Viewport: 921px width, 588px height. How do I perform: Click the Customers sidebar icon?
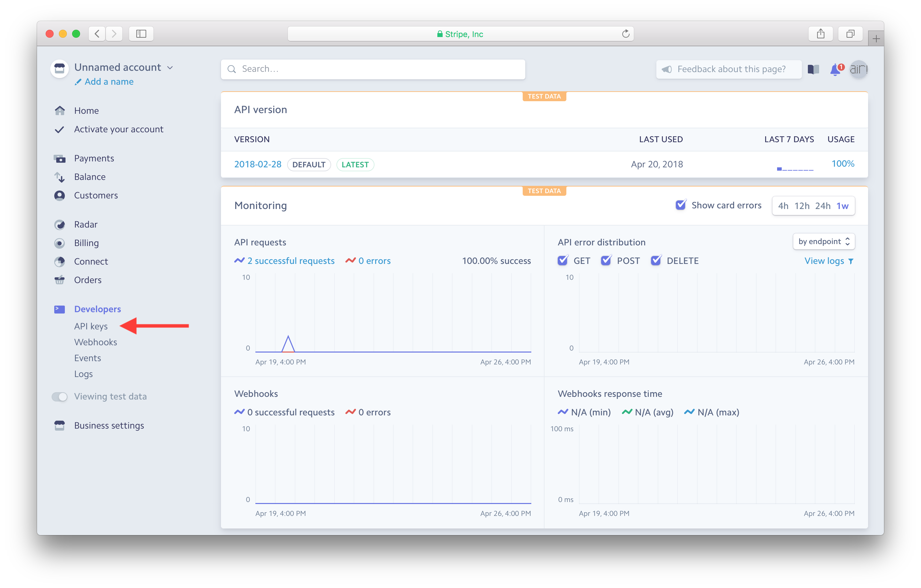click(x=60, y=195)
